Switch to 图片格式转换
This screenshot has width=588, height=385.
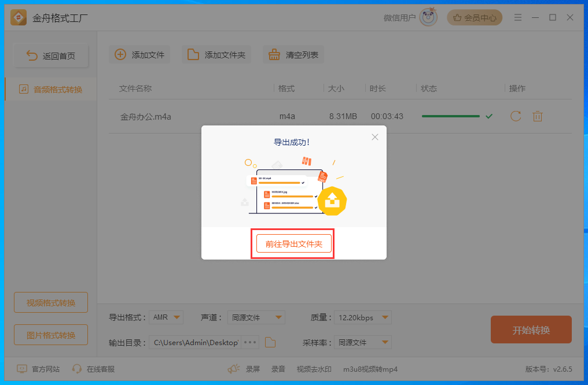coord(51,335)
